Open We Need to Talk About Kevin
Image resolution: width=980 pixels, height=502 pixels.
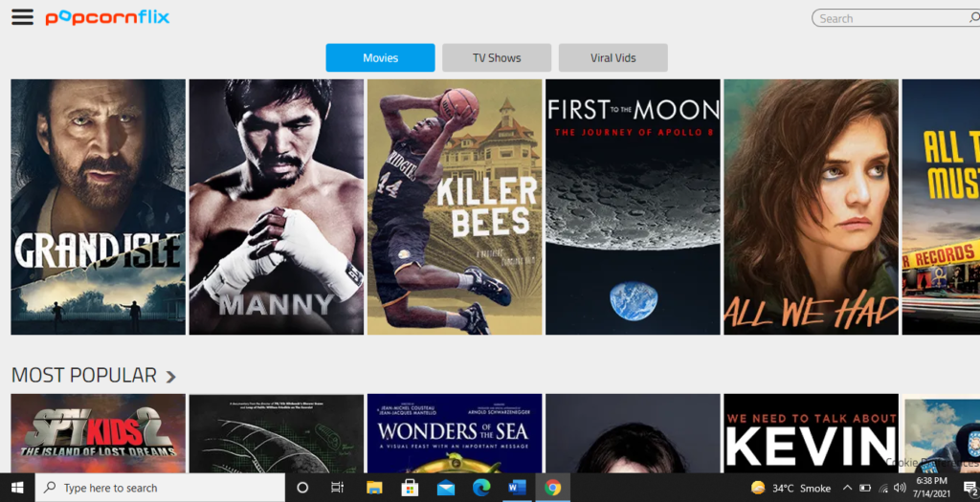[x=811, y=433]
